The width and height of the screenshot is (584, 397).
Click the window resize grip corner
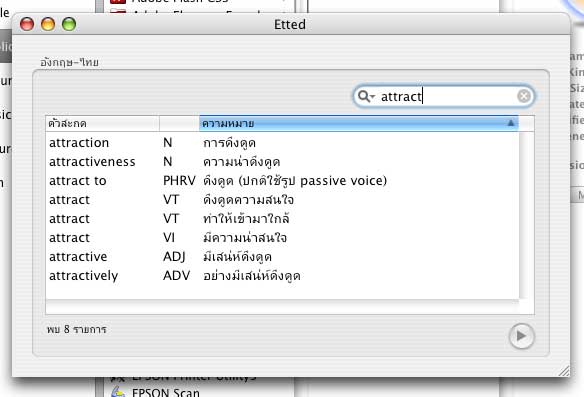click(564, 371)
